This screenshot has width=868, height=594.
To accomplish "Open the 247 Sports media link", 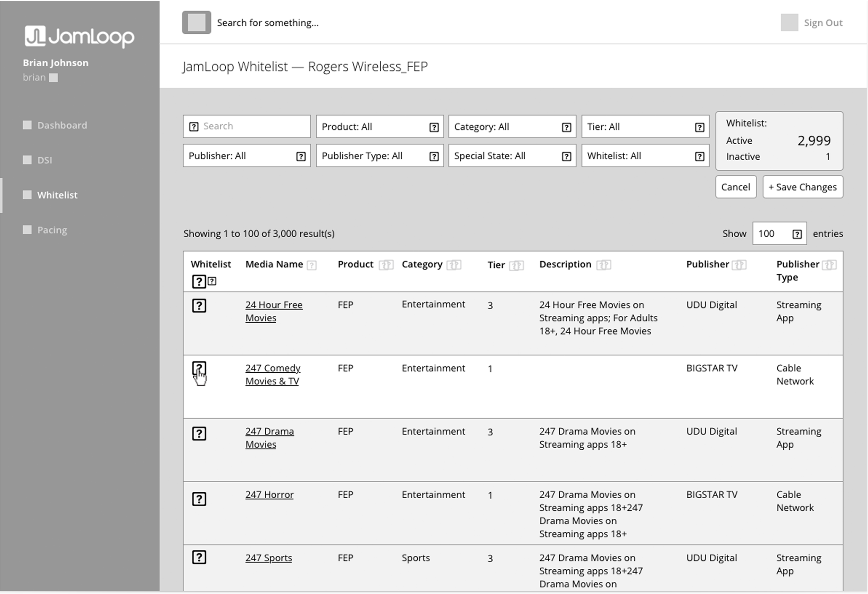I will [x=268, y=558].
